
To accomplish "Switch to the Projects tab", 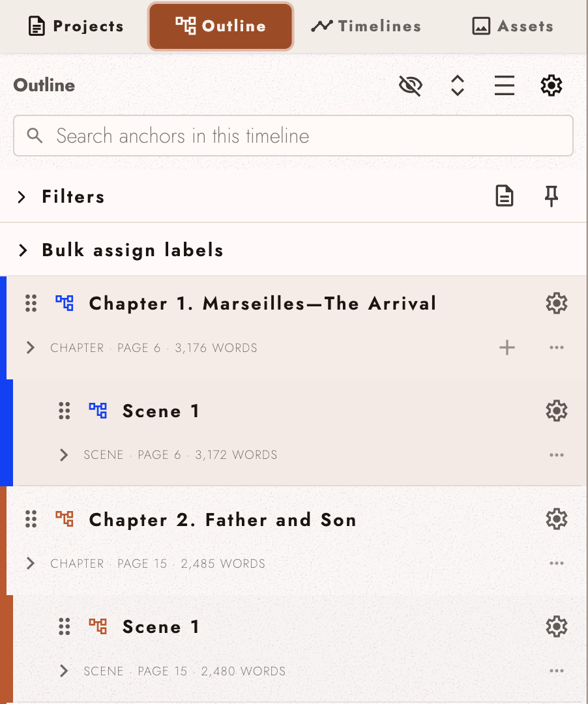I will (76, 26).
